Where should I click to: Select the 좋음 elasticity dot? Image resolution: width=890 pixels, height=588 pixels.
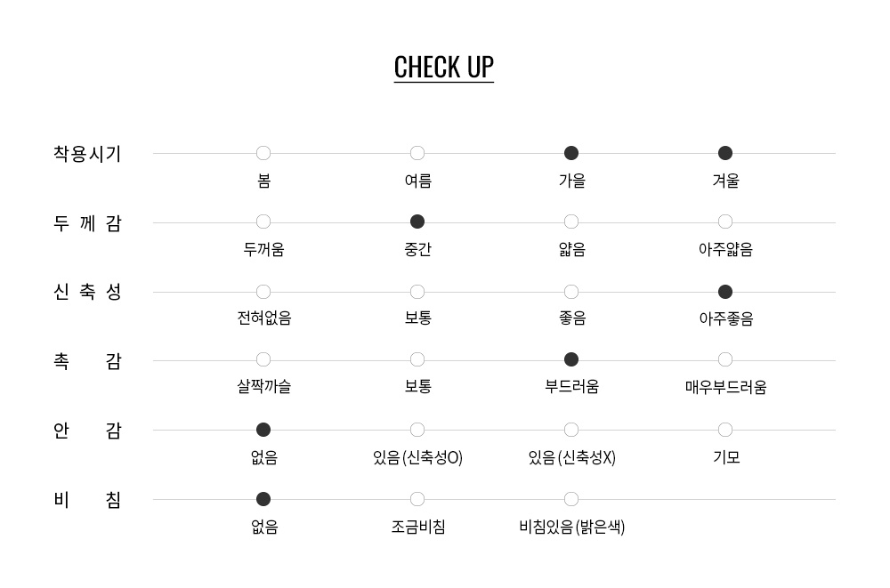(x=571, y=292)
